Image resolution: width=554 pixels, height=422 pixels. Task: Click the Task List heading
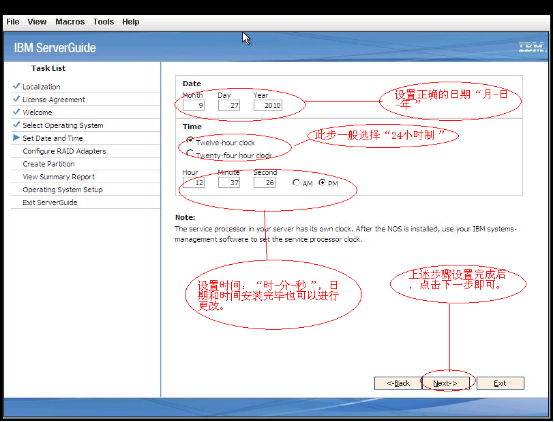[x=48, y=68]
